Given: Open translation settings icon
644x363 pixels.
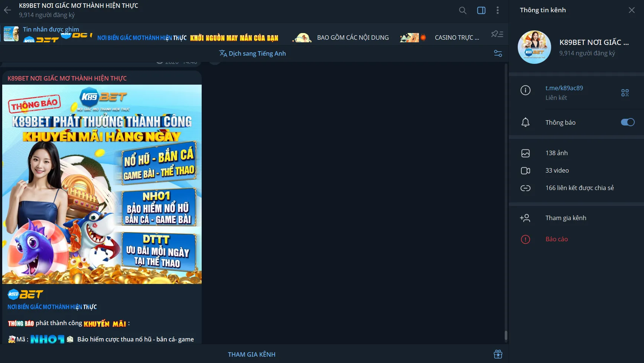Looking at the screenshot, I should click(498, 53).
